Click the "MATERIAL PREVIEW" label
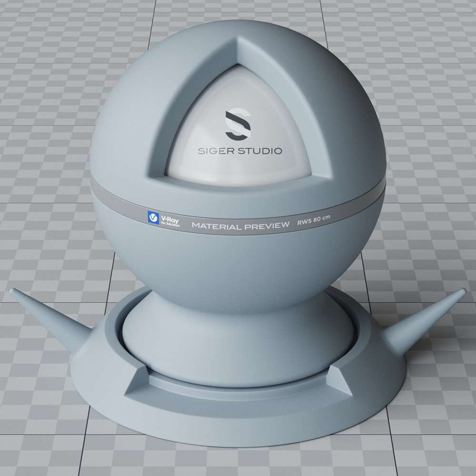Screen dimensions: 476x476 [240, 226]
